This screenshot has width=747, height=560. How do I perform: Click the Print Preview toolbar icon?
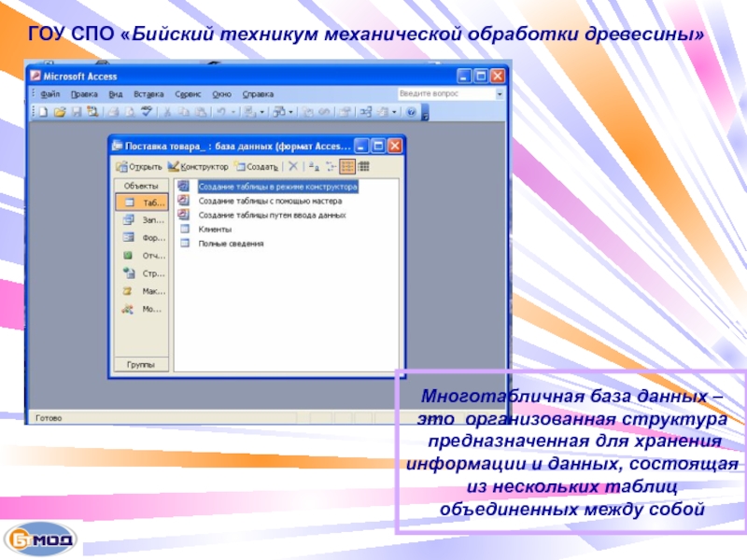[130, 112]
